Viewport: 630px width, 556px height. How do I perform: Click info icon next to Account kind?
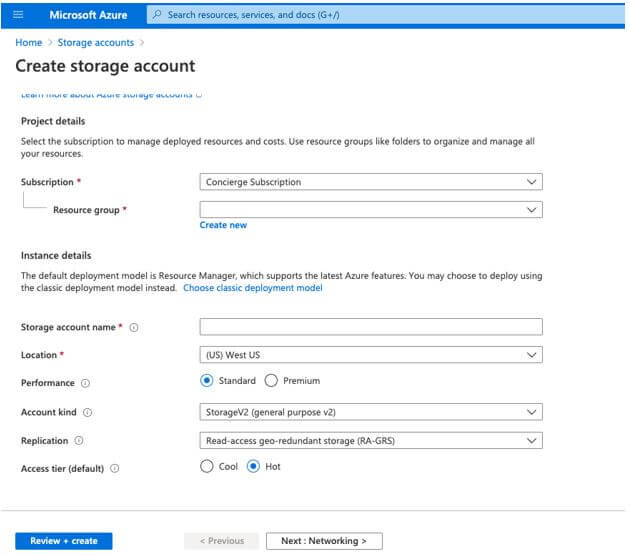point(88,412)
